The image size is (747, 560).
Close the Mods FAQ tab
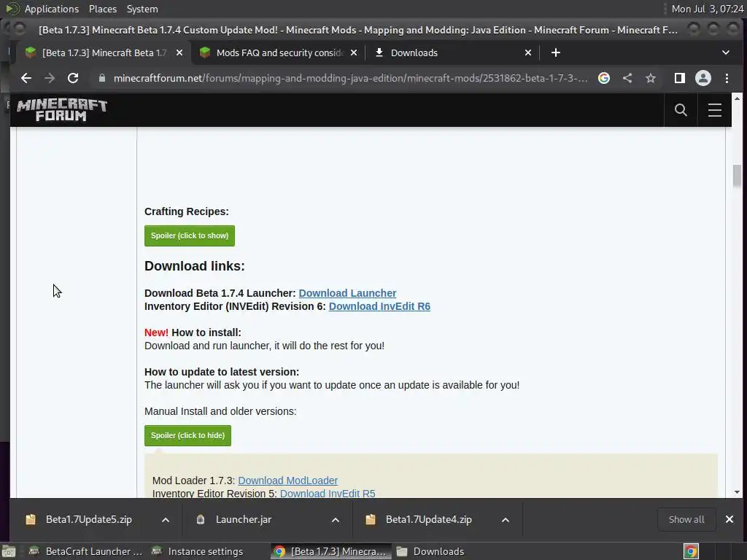click(354, 52)
